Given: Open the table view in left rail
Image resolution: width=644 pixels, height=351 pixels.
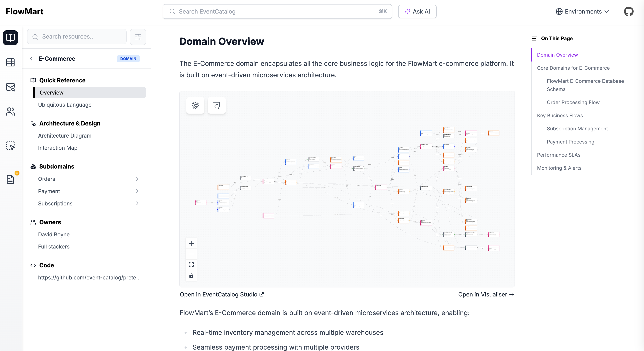Looking at the screenshot, I should point(10,62).
